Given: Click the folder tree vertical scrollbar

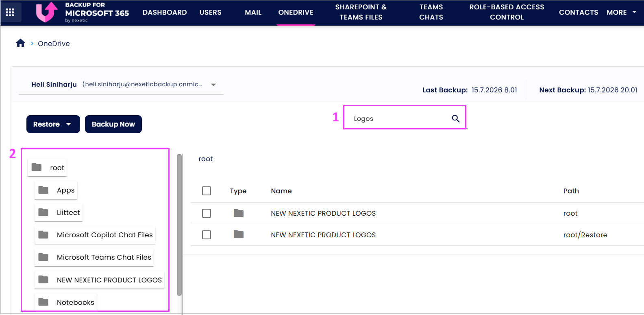Looking at the screenshot, I should pyautogui.click(x=179, y=225).
